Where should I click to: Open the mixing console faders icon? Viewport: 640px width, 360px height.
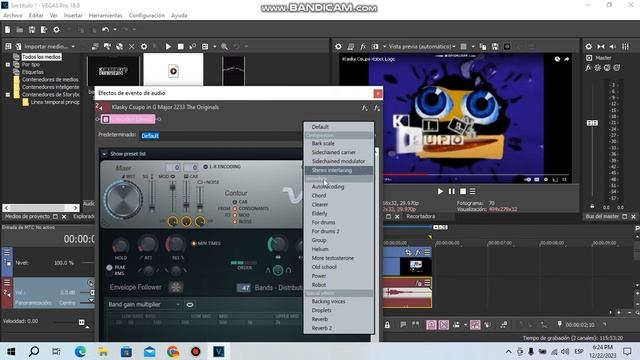[x=625, y=47]
